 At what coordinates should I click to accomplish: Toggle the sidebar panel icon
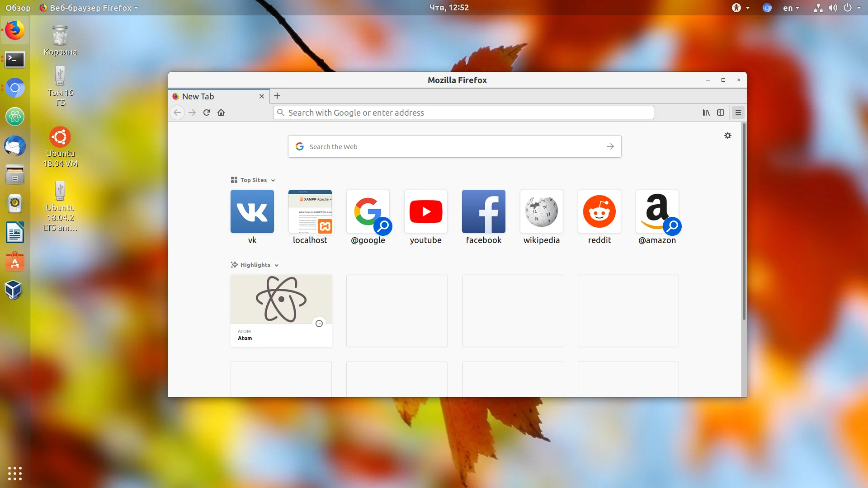721,113
